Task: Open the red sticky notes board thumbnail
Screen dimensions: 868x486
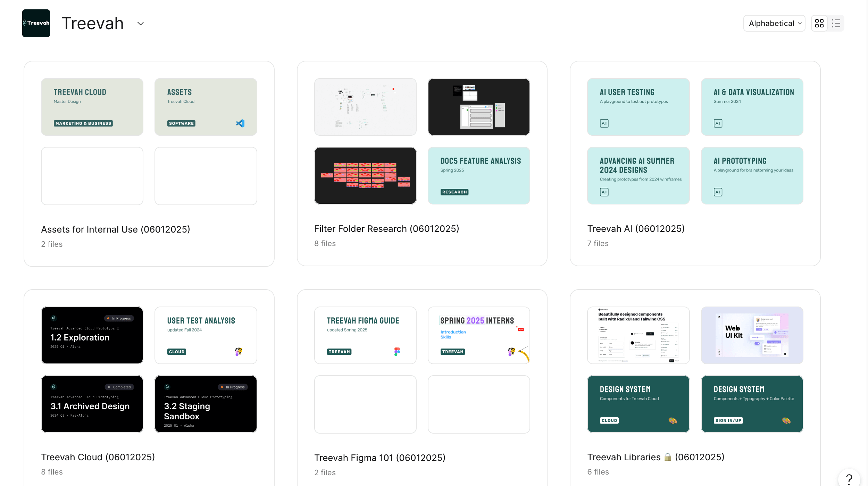Action: [365, 176]
